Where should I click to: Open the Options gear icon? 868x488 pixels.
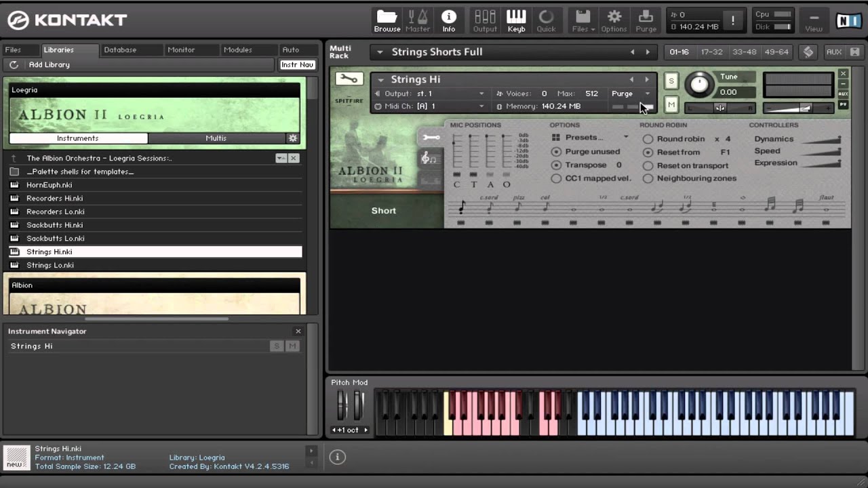614,20
